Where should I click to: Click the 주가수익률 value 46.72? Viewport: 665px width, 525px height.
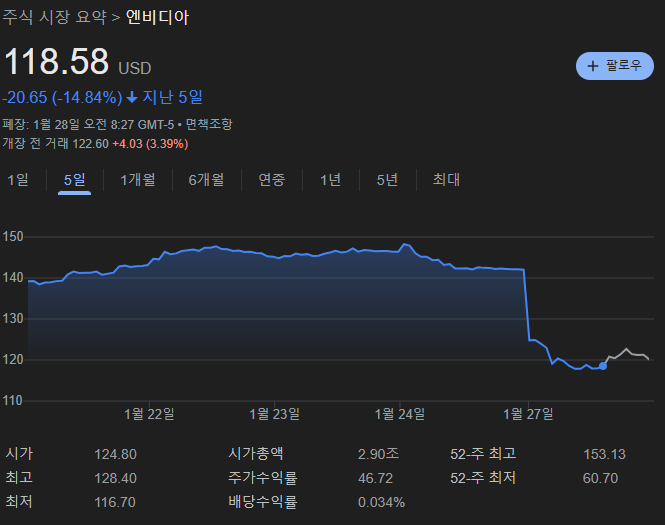[x=375, y=478]
